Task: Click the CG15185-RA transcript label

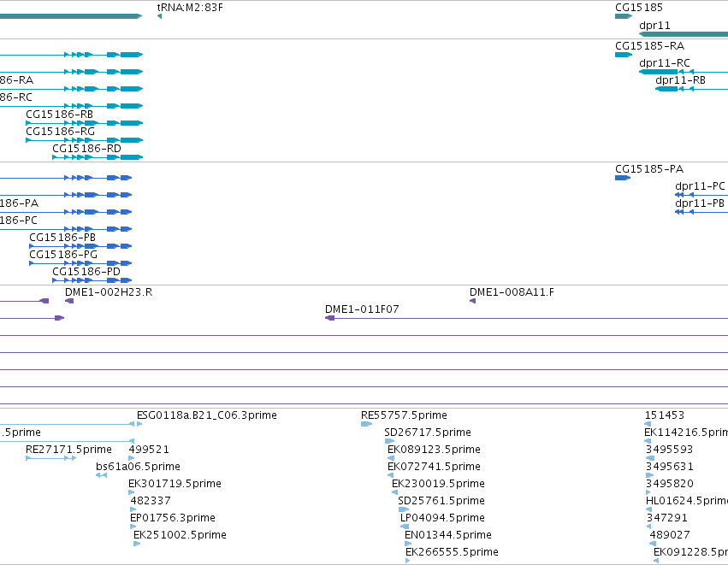Action: point(649,46)
